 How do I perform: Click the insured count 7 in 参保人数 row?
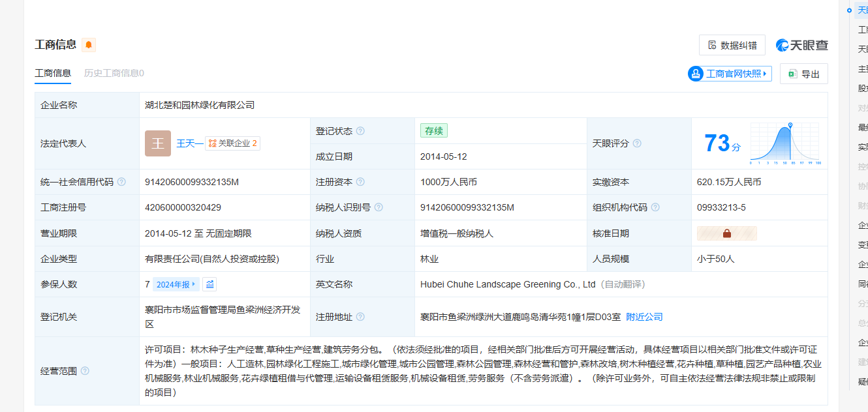pyautogui.click(x=147, y=284)
